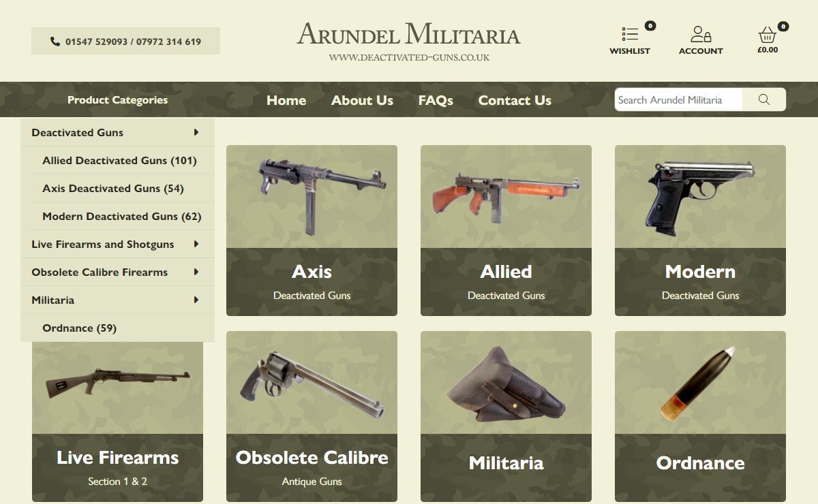Image resolution: width=818 pixels, height=504 pixels.
Task: Click the phone number 01547 529093
Action: point(97,42)
